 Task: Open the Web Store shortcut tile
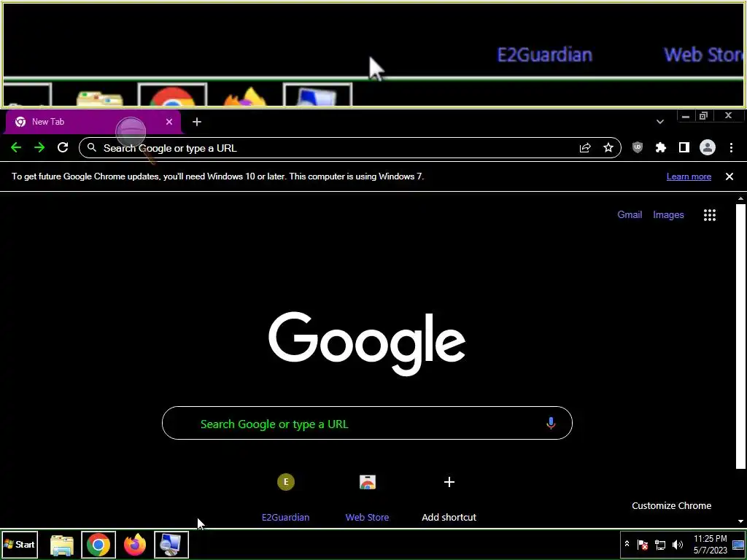[368, 497]
